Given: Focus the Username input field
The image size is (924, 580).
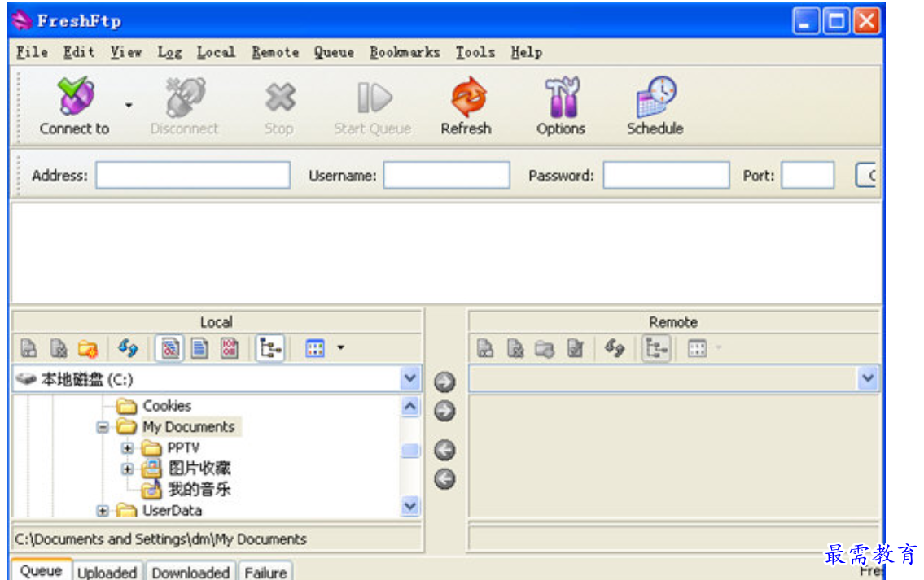Looking at the screenshot, I should [x=447, y=175].
